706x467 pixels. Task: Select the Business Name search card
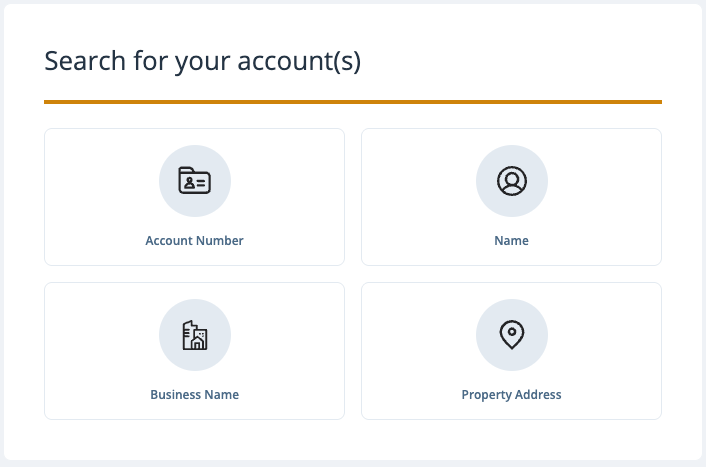(195, 351)
